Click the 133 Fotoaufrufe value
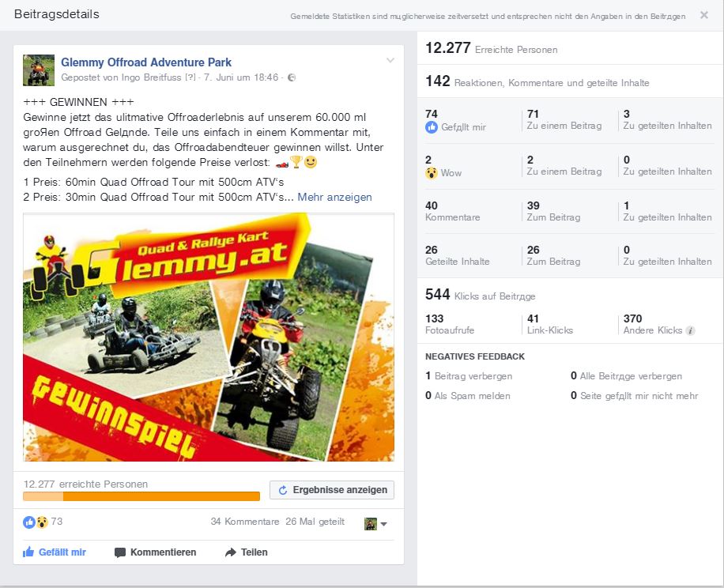724x588 pixels. [450, 324]
